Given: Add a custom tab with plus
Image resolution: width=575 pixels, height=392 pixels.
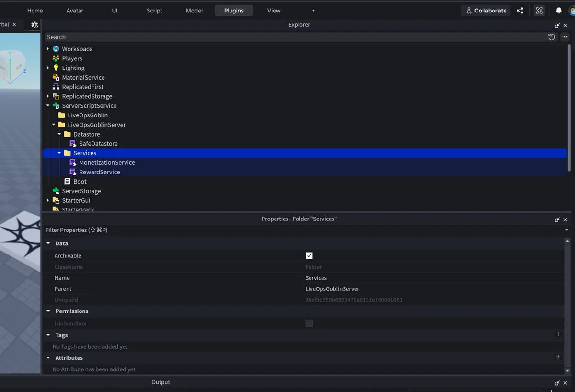Looking at the screenshot, I should click(x=313, y=11).
